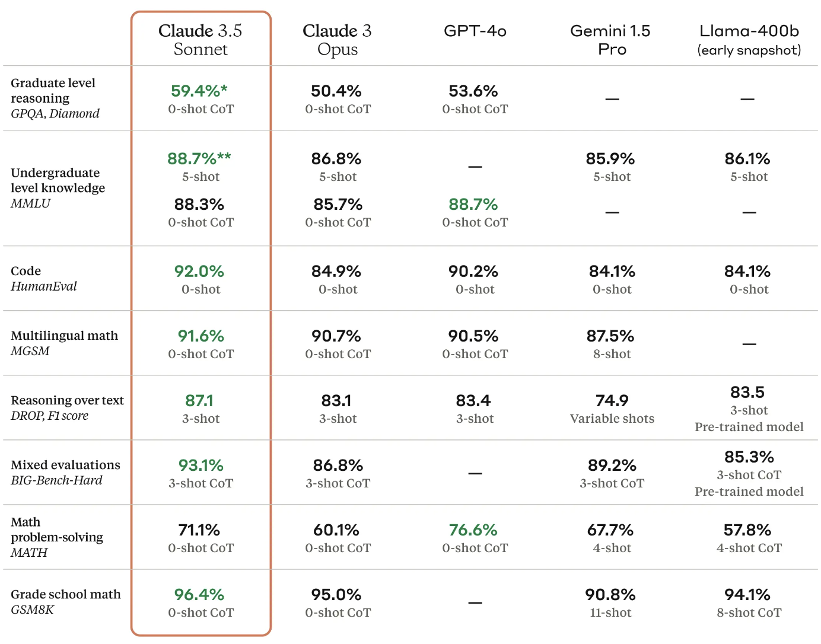Click the GPT-4o column header
Screen dimensions: 821x644
pyautogui.click(x=475, y=31)
